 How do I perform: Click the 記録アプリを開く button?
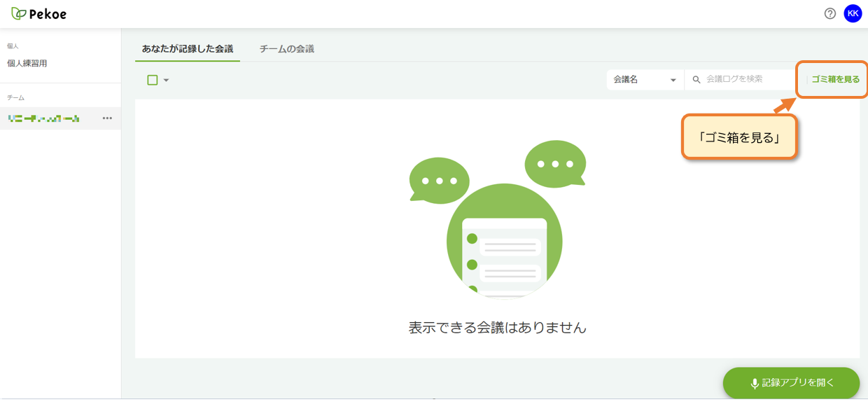(791, 383)
